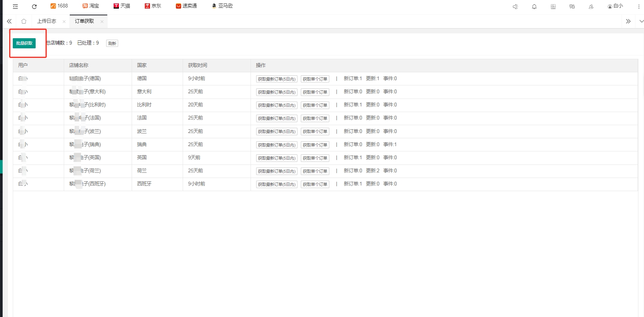Collapse the sidebar menu icon

coord(15,6)
